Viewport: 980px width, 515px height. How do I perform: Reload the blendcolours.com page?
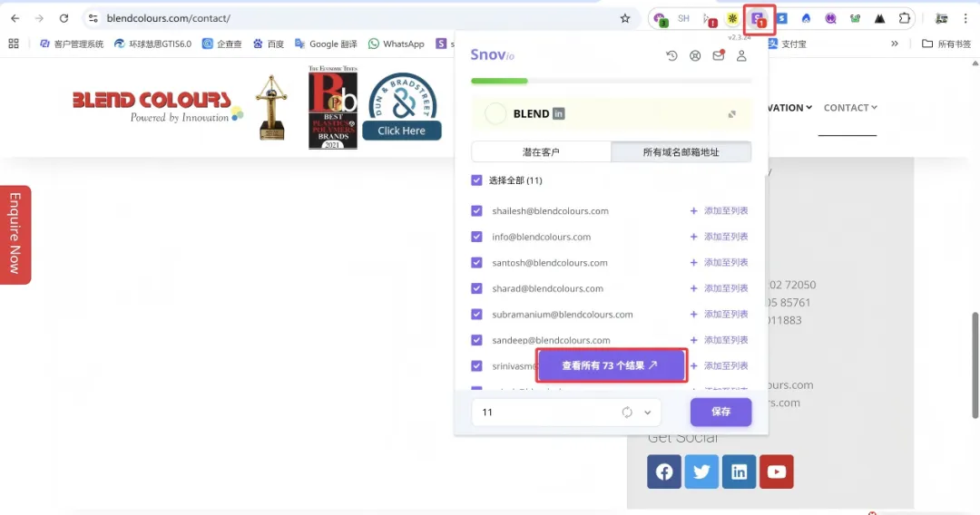tap(64, 18)
